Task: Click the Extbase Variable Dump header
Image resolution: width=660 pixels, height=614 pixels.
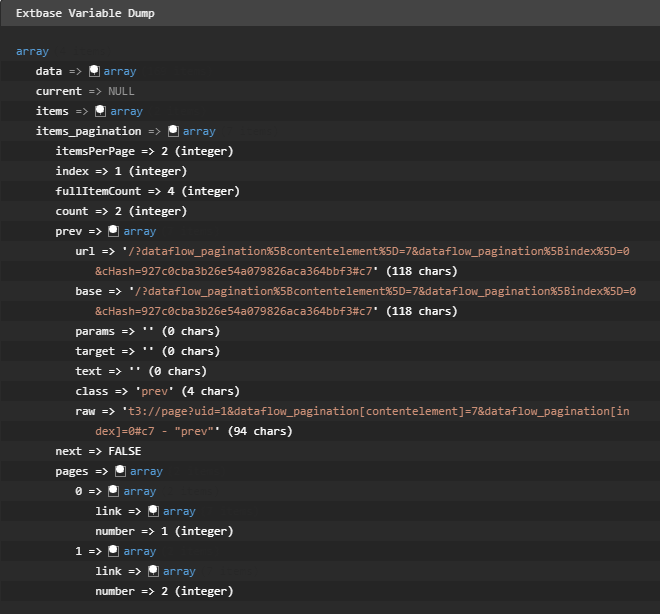Action: click(84, 14)
